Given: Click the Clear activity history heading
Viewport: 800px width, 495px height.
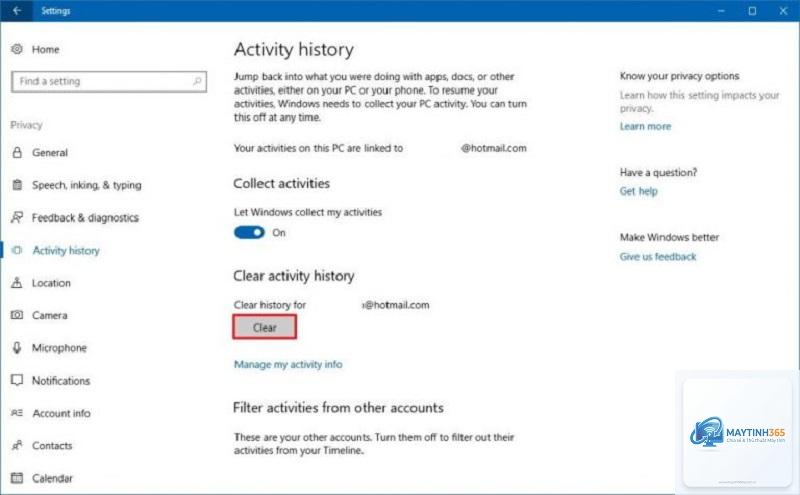Looking at the screenshot, I should tap(293, 276).
